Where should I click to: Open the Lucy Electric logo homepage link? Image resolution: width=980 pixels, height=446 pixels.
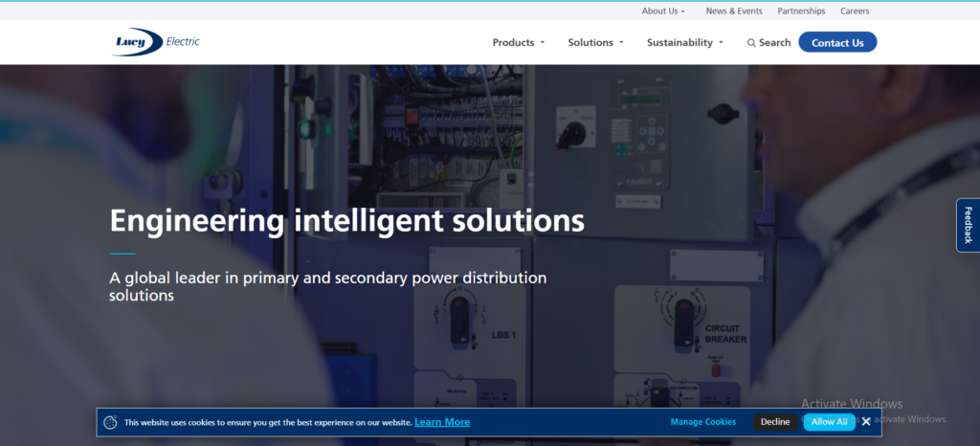click(x=156, y=42)
